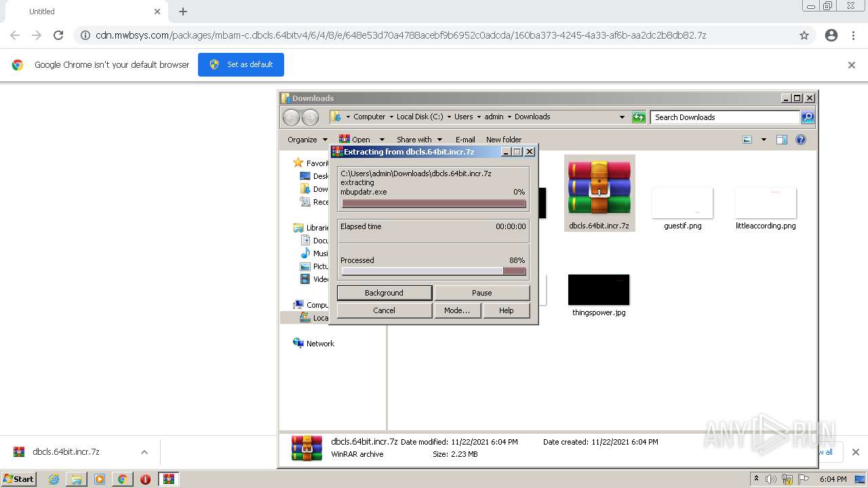The image size is (868, 488).
Task: Select the littleaccording.png thumbnail
Action: (x=766, y=209)
